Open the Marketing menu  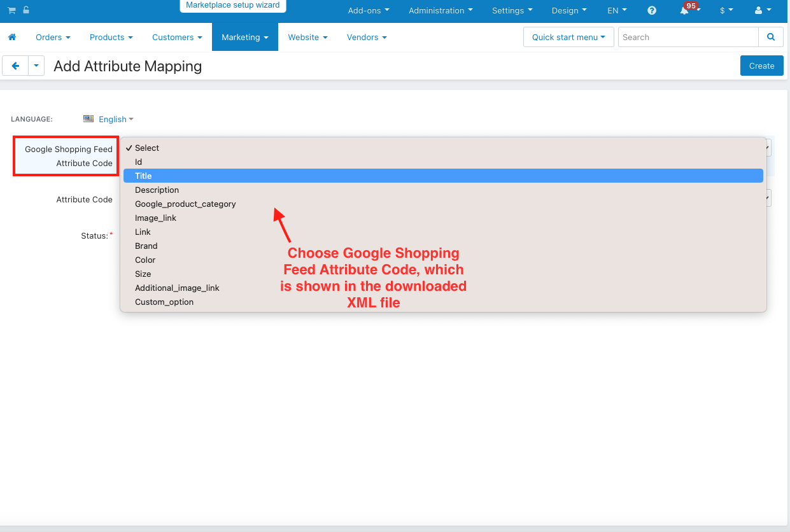pos(245,37)
